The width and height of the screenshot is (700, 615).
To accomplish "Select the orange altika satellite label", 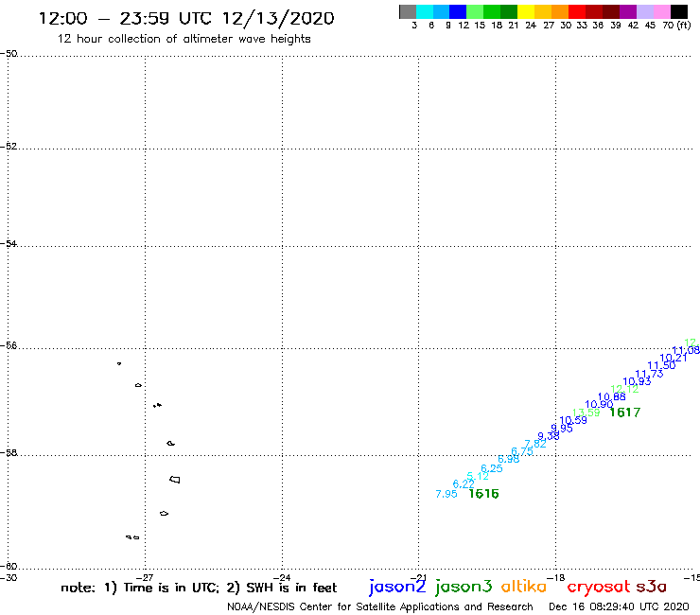I will click(524, 586).
